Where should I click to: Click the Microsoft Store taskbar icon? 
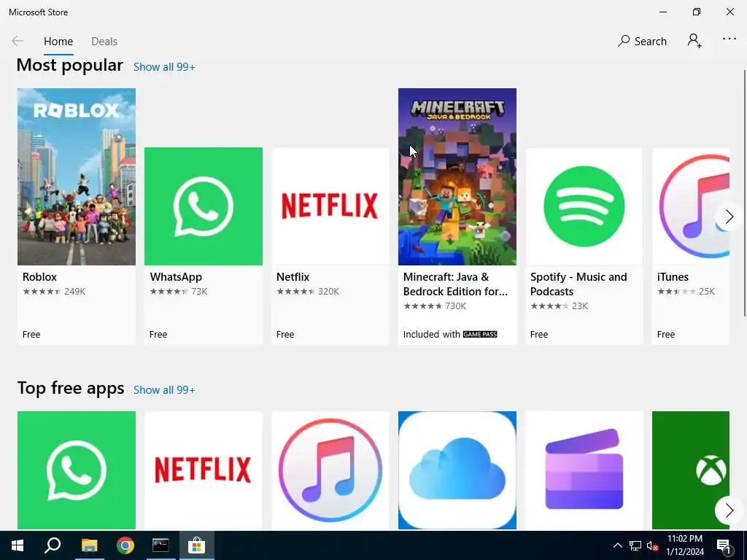click(x=196, y=545)
